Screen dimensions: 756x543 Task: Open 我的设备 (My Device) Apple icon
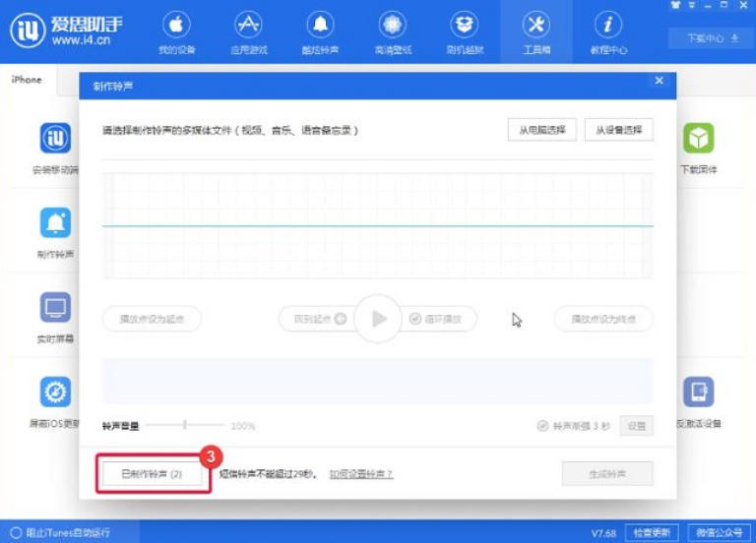(x=176, y=24)
